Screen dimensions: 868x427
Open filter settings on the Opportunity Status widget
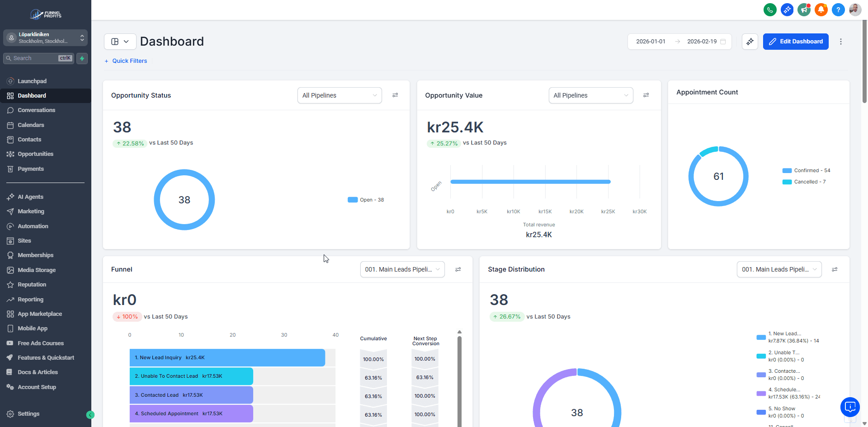click(395, 95)
